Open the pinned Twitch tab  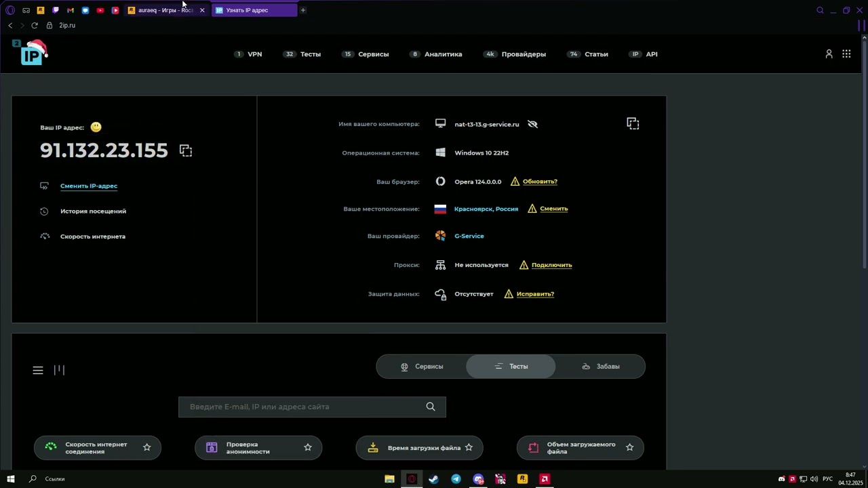pos(56,10)
